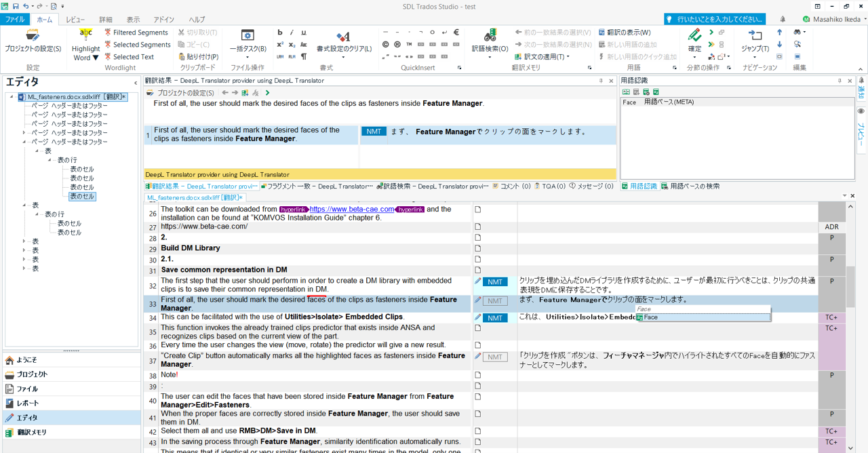Screen dimensions: 868x453
Task: Click green apply arrow in translation results toolbar
Action: (x=267, y=93)
